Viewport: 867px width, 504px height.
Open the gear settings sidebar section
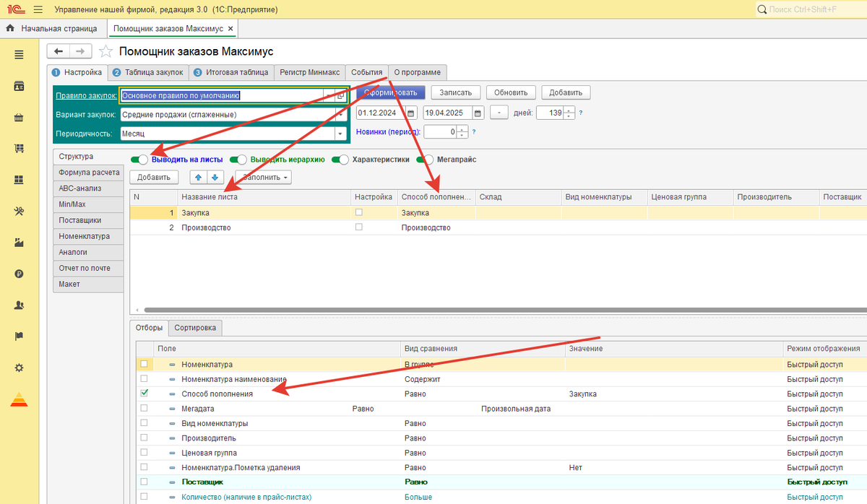click(x=19, y=368)
